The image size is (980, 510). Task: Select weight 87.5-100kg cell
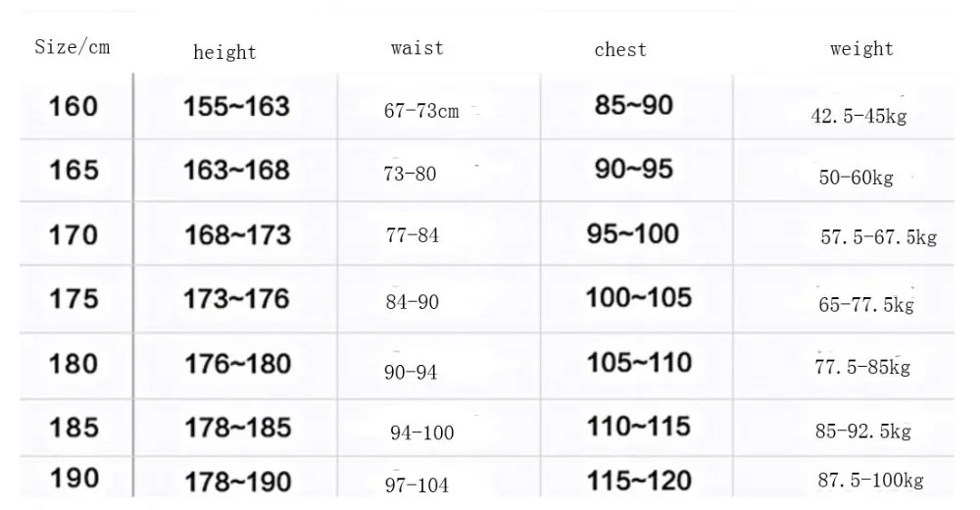pyautogui.click(x=870, y=480)
